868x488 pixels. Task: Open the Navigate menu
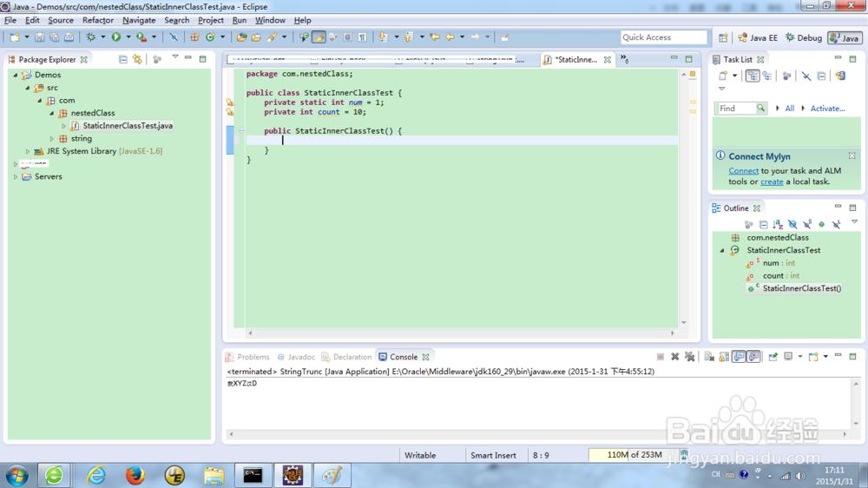pyautogui.click(x=139, y=20)
